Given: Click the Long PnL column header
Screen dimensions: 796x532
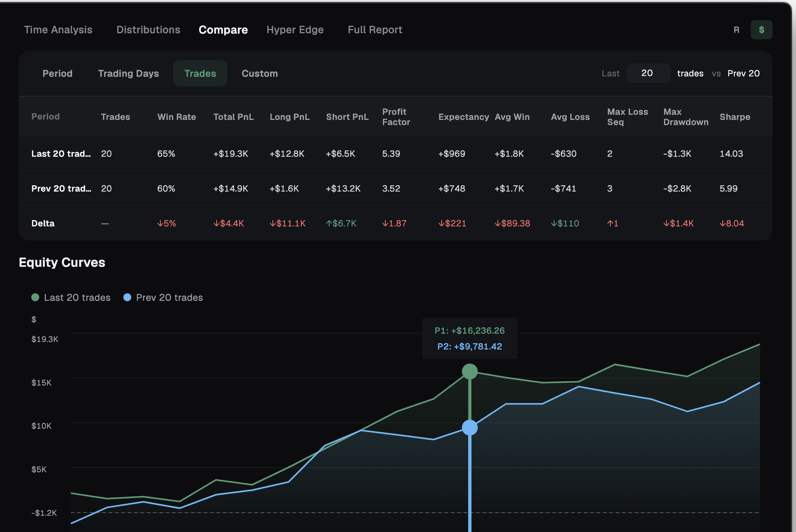Looking at the screenshot, I should [289, 117].
